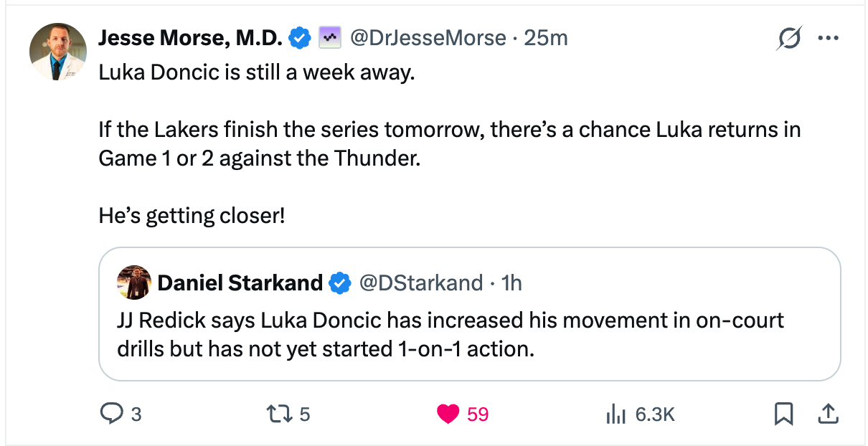
Task: View tweet analytics bar chart icon
Action: (x=616, y=414)
